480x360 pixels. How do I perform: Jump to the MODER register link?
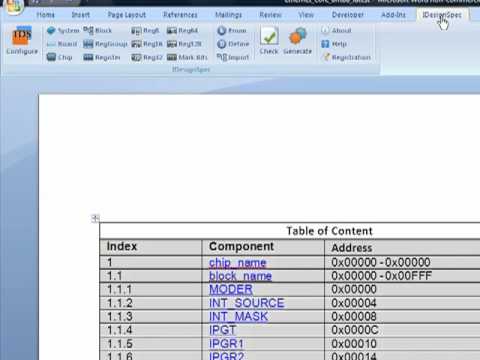tap(231, 289)
